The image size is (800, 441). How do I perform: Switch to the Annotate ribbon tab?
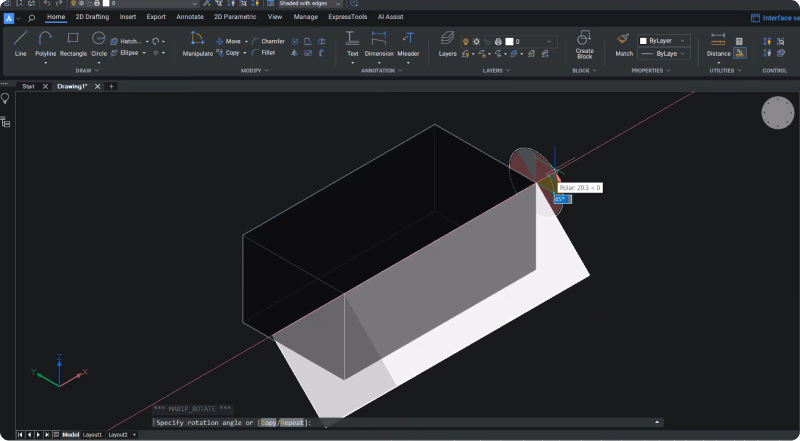(189, 17)
